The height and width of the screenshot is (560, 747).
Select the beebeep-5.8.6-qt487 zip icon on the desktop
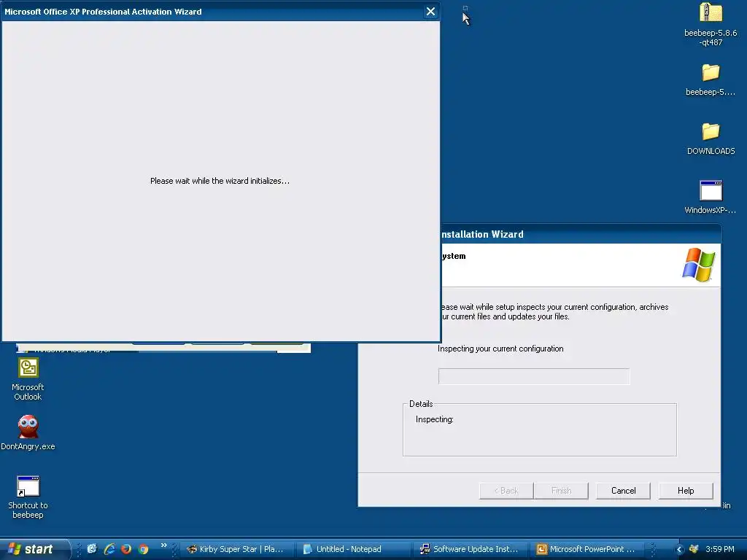point(711,24)
